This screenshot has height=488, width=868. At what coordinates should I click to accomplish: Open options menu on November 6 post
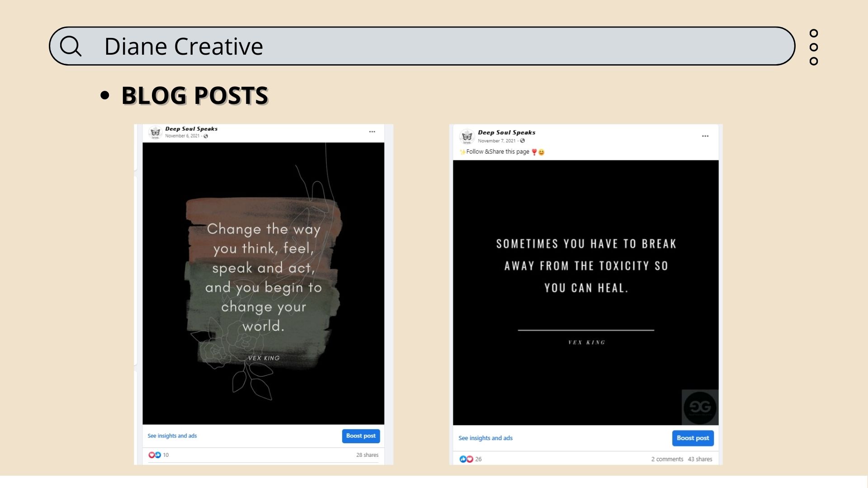(372, 132)
